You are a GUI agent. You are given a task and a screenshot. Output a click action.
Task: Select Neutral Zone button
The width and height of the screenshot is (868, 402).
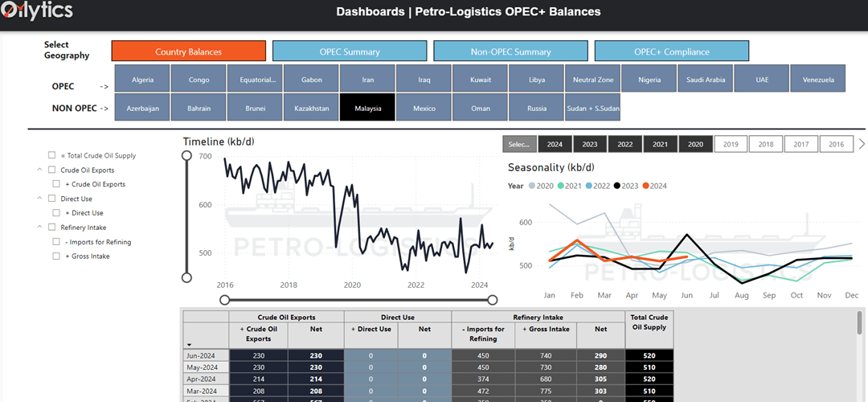click(593, 79)
